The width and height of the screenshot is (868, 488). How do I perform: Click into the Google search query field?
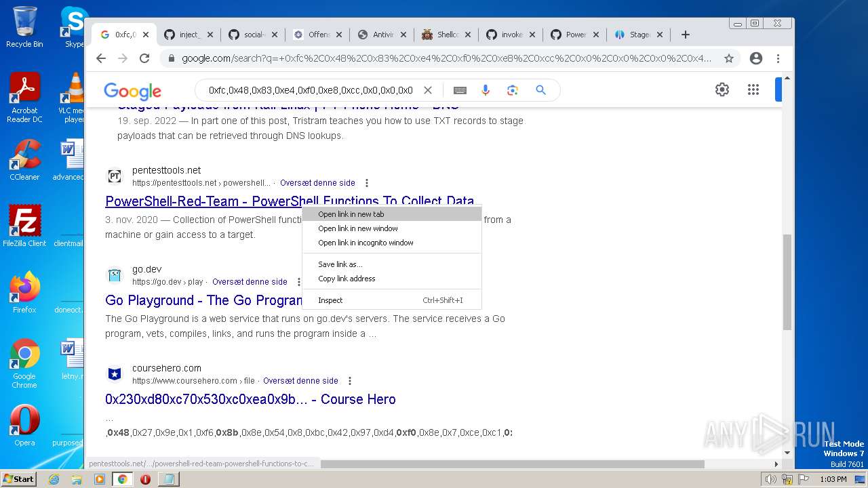tap(311, 90)
